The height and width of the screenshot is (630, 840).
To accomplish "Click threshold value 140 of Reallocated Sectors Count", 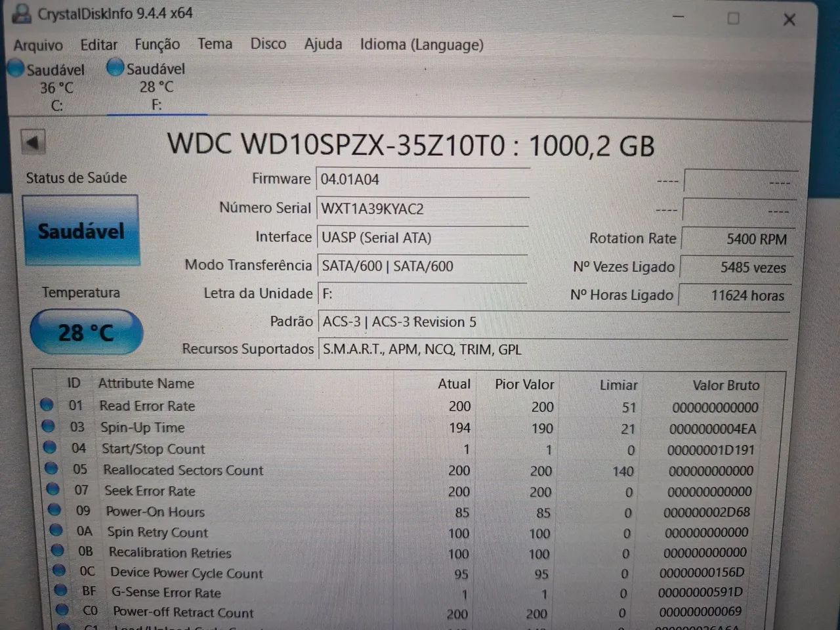I will click(623, 471).
